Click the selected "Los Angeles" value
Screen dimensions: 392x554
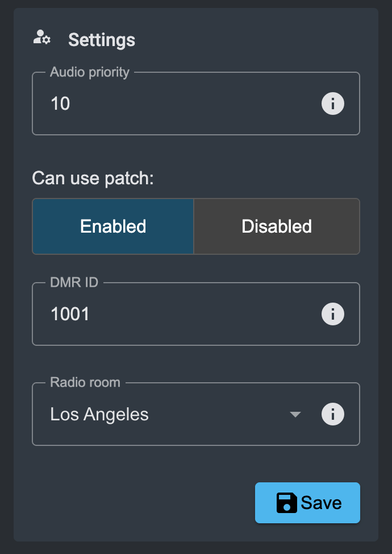click(x=99, y=415)
